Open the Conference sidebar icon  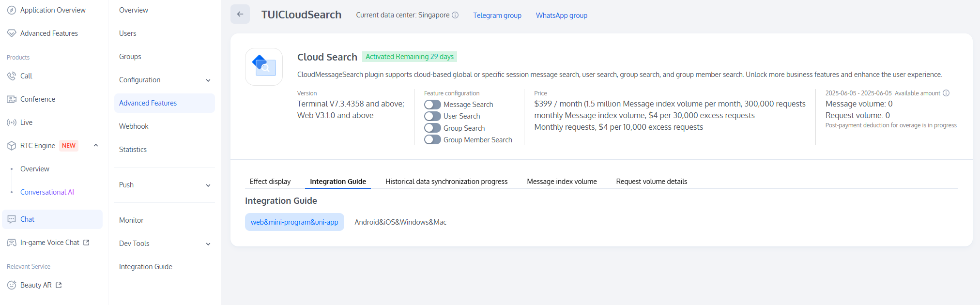point(12,99)
